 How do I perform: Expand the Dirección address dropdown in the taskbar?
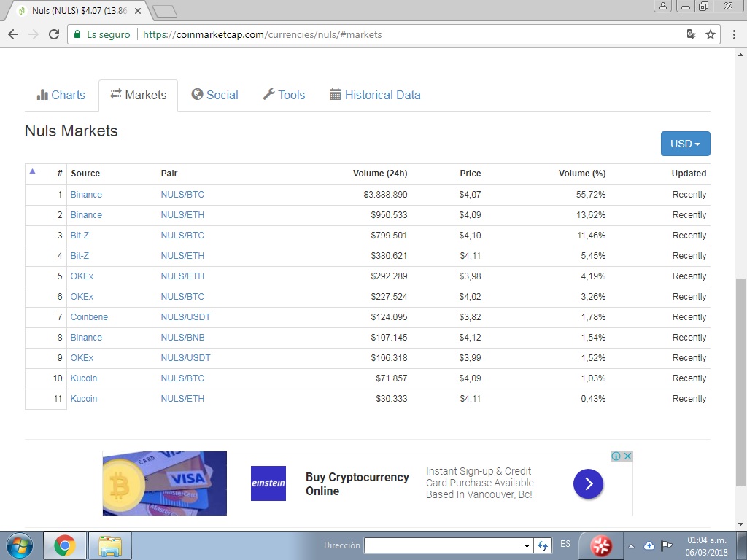527,545
